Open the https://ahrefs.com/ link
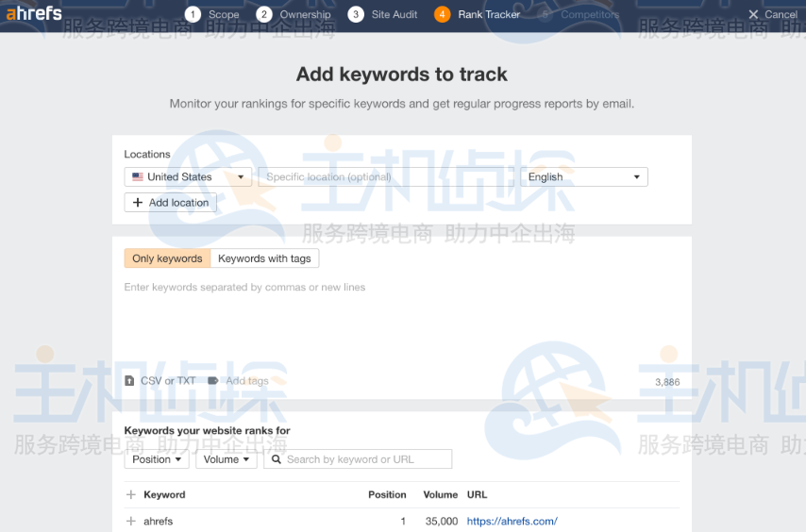This screenshot has width=806, height=532. pos(512,521)
